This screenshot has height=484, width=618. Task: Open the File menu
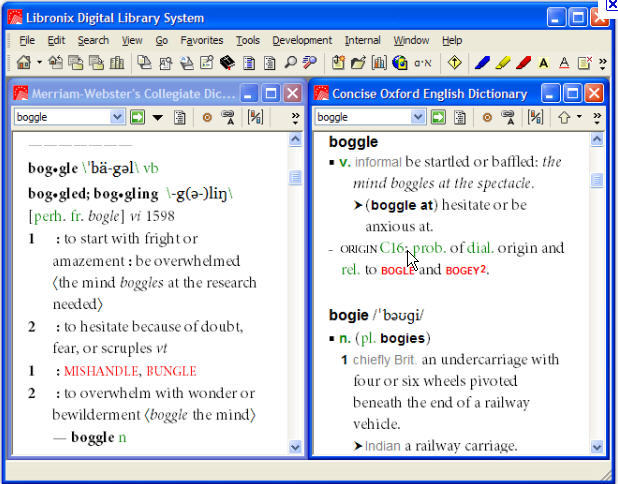pos(27,40)
